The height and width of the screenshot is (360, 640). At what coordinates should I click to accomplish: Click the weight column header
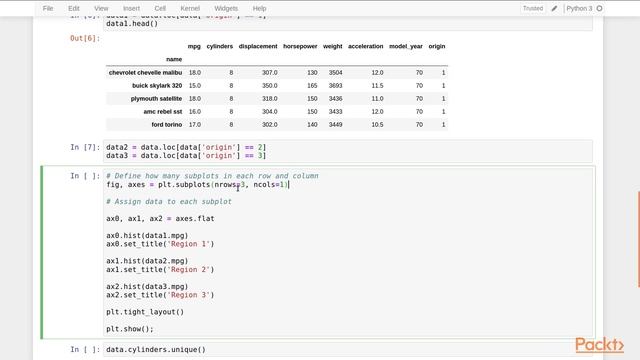pos(333,46)
